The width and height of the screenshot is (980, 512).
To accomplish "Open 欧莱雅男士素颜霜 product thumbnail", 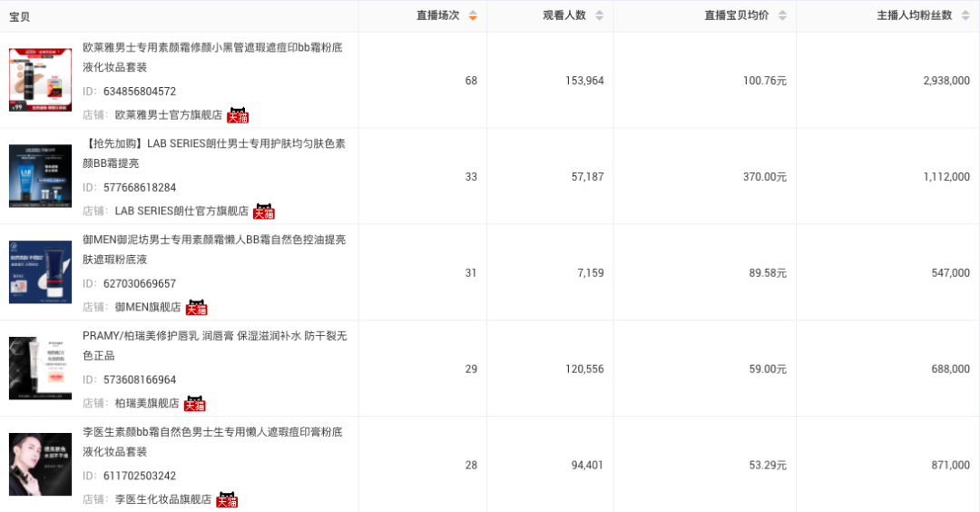I will (40, 80).
